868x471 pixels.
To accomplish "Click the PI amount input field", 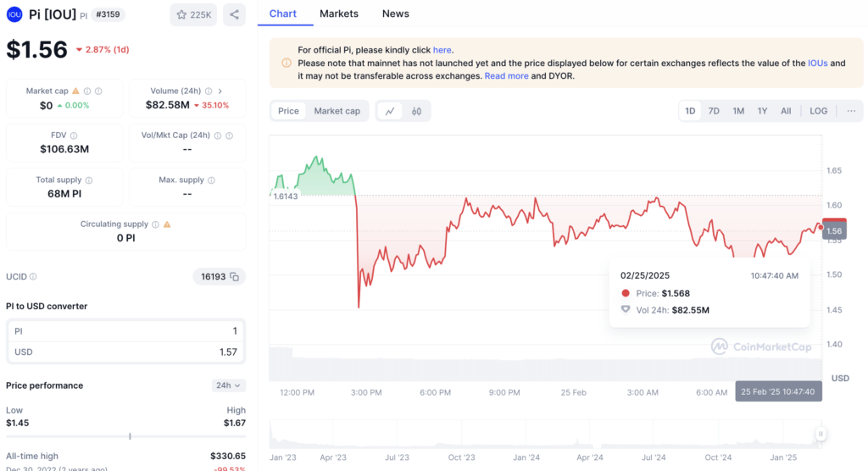I will pyautogui.click(x=125, y=331).
